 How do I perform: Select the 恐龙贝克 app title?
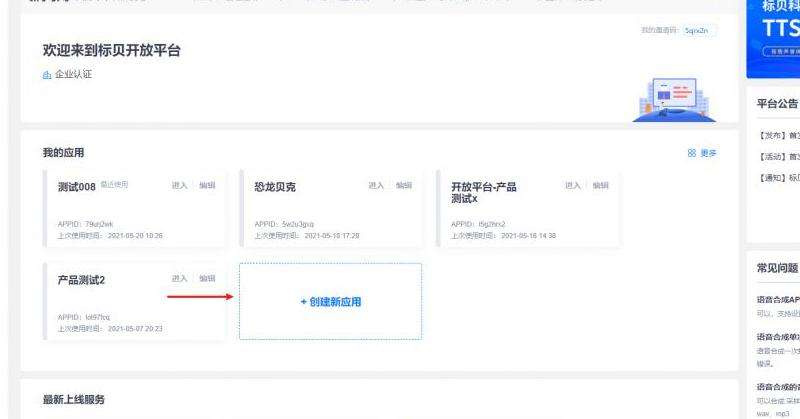275,187
